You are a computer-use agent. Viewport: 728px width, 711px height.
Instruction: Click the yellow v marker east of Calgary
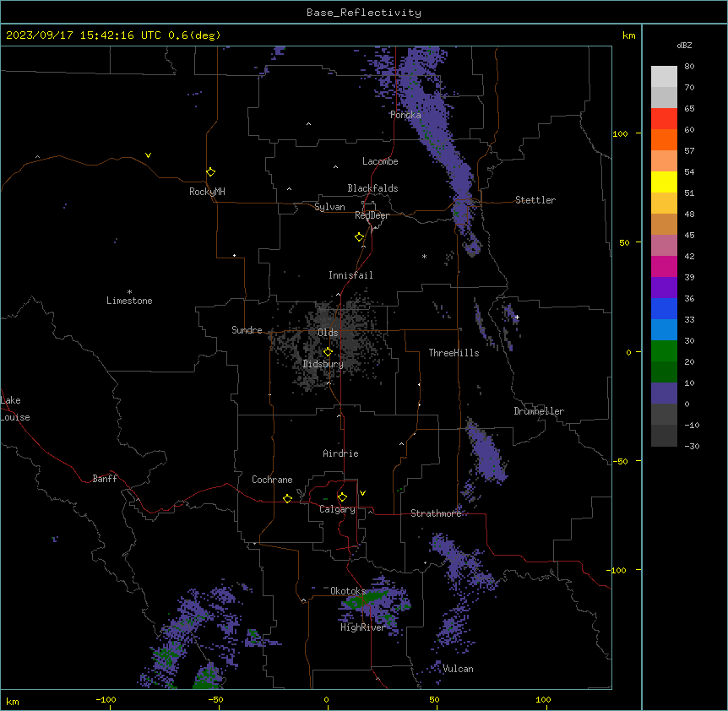[x=362, y=493]
